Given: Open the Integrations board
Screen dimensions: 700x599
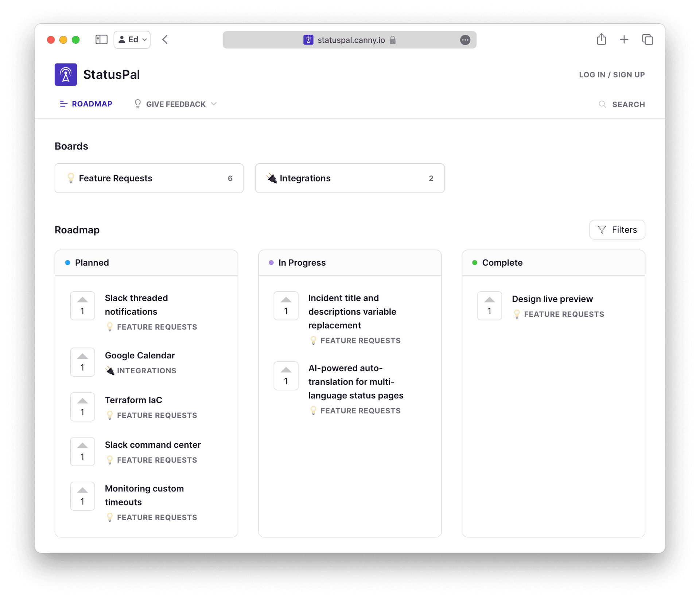Looking at the screenshot, I should tap(350, 178).
